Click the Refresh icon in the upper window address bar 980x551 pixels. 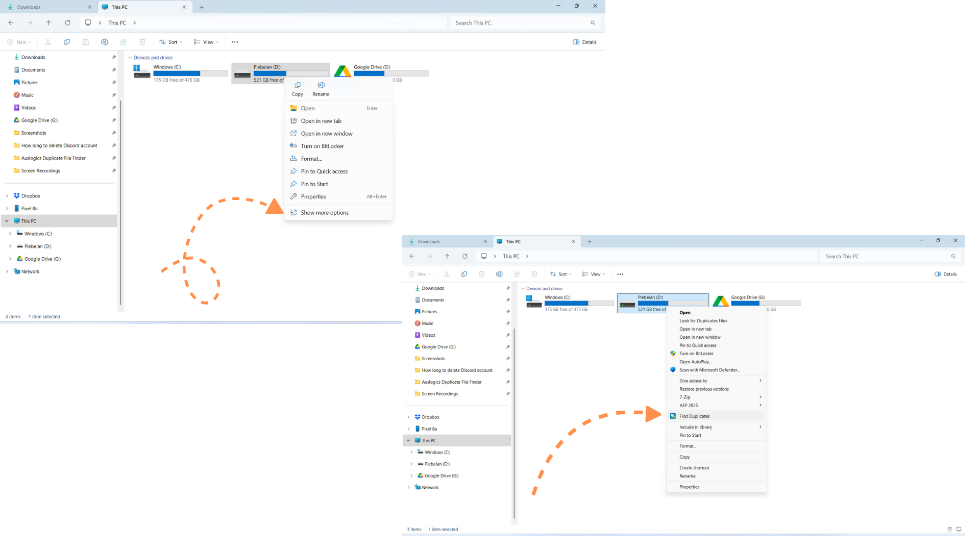(67, 23)
